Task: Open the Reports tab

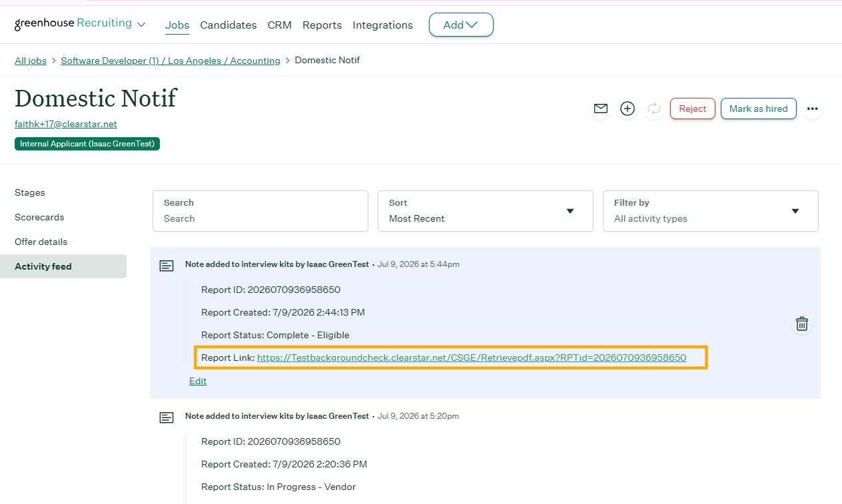Action: click(x=322, y=25)
